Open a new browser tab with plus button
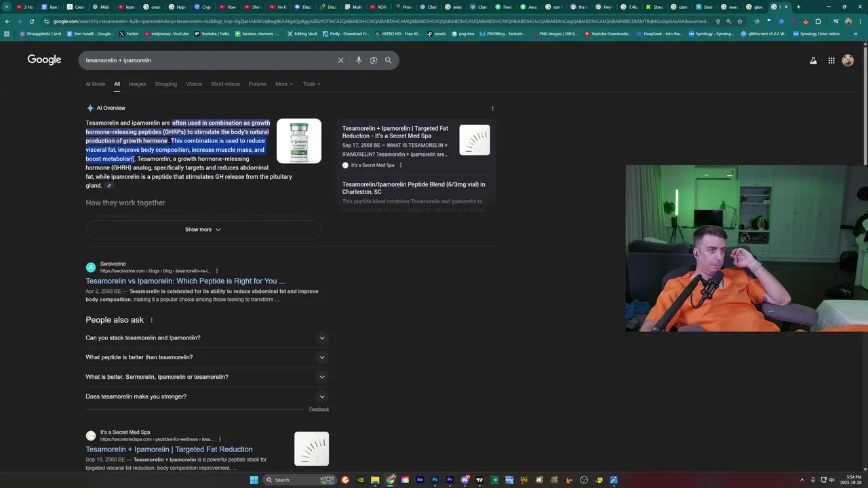Screen dimensions: 868x488 point(798,7)
